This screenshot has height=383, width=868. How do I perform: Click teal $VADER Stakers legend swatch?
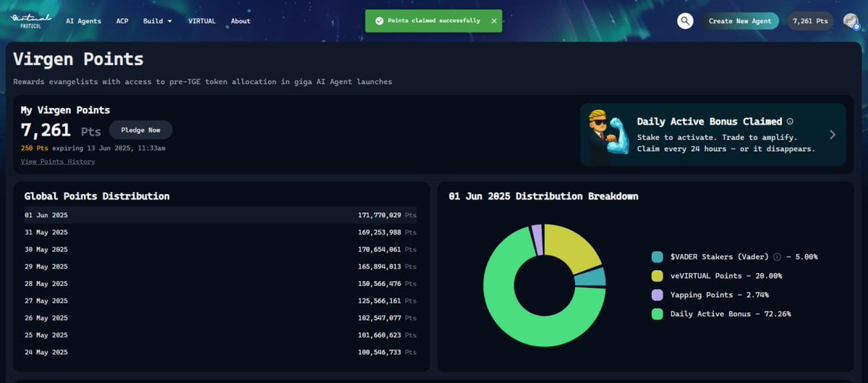pyautogui.click(x=657, y=257)
